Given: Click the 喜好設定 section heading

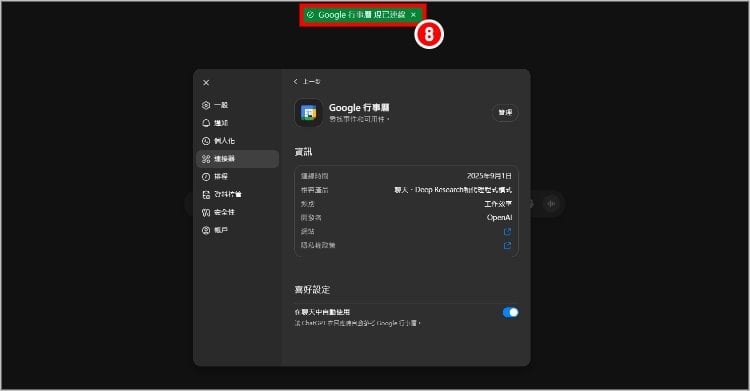Looking at the screenshot, I should (312, 290).
